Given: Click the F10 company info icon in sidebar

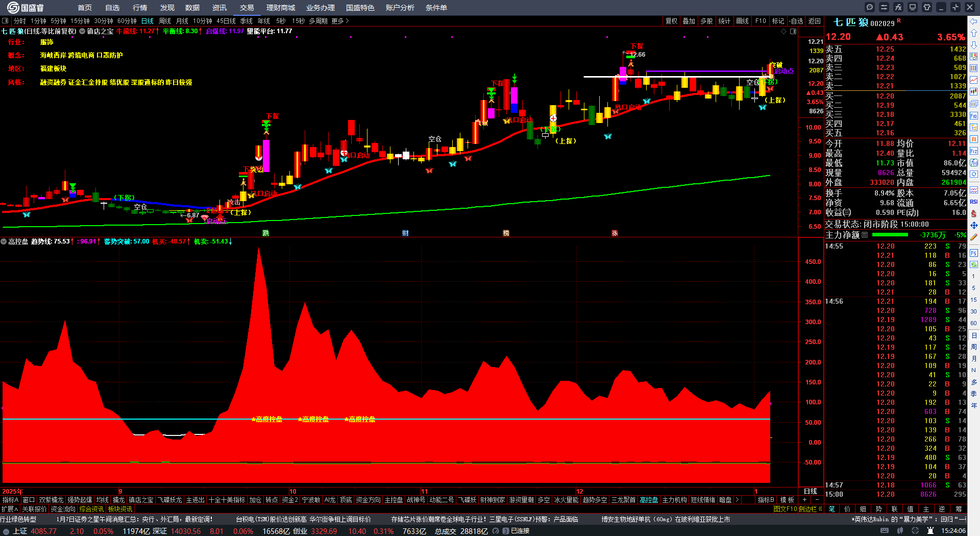Looking at the screenshot, I should pos(974,116).
